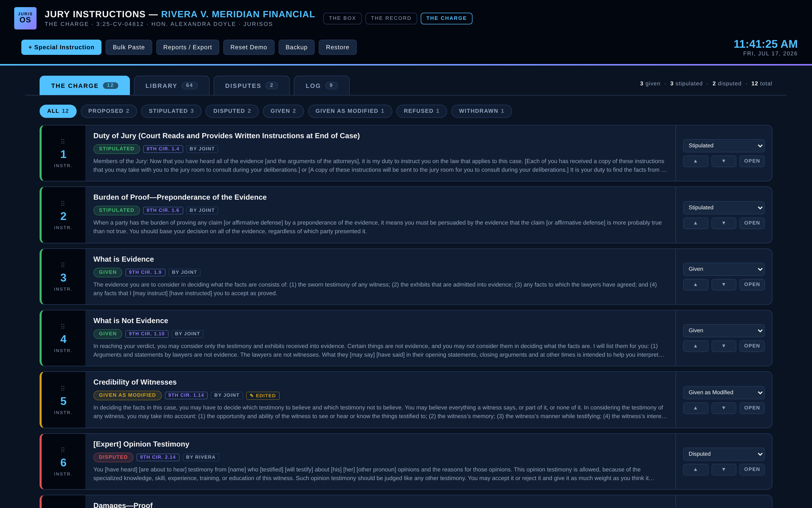Move instruction 1 Duty of Jury up

click(696, 161)
